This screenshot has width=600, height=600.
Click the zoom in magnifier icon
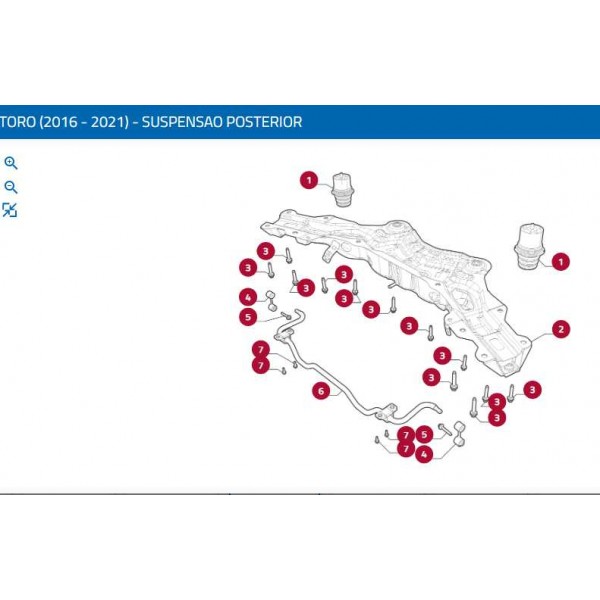(11, 163)
